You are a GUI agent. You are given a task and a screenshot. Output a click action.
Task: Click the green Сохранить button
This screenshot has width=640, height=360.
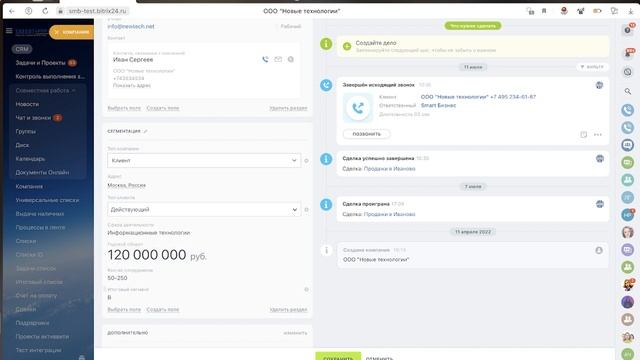(x=338, y=357)
